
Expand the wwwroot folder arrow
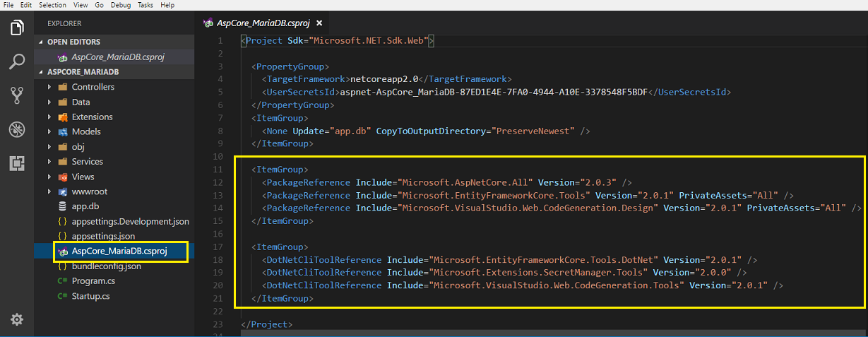[x=49, y=191]
